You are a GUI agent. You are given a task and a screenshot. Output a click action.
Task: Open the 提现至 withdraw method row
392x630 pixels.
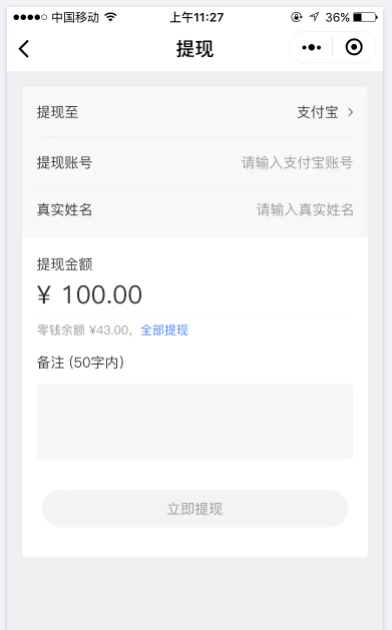point(195,112)
